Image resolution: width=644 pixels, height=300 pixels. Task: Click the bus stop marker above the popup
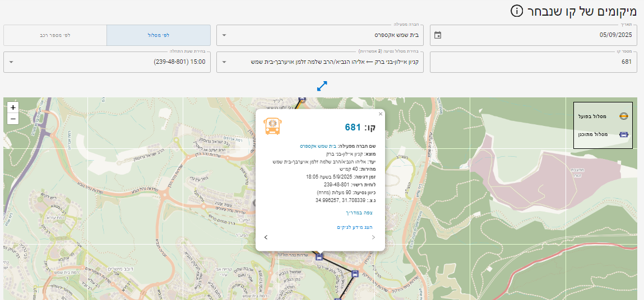coord(302,99)
